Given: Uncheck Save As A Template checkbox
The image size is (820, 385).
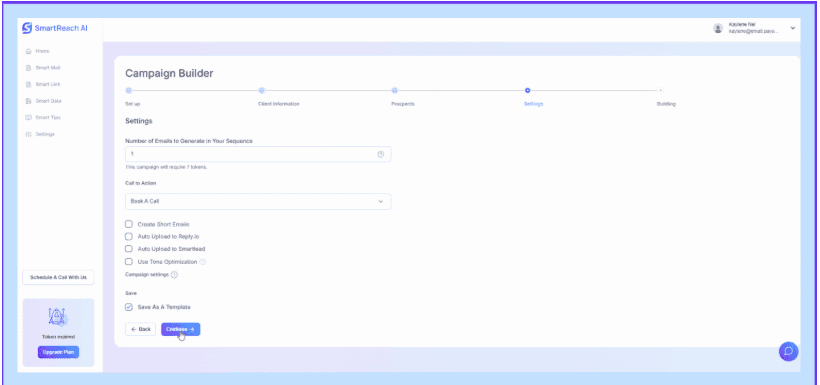Looking at the screenshot, I should 129,307.
